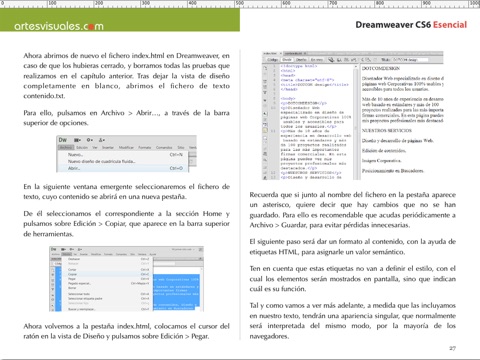This screenshot has width=480, height=360.
Task: Choose Nuevo... in the Archivo menu
Action: [123, 155]
